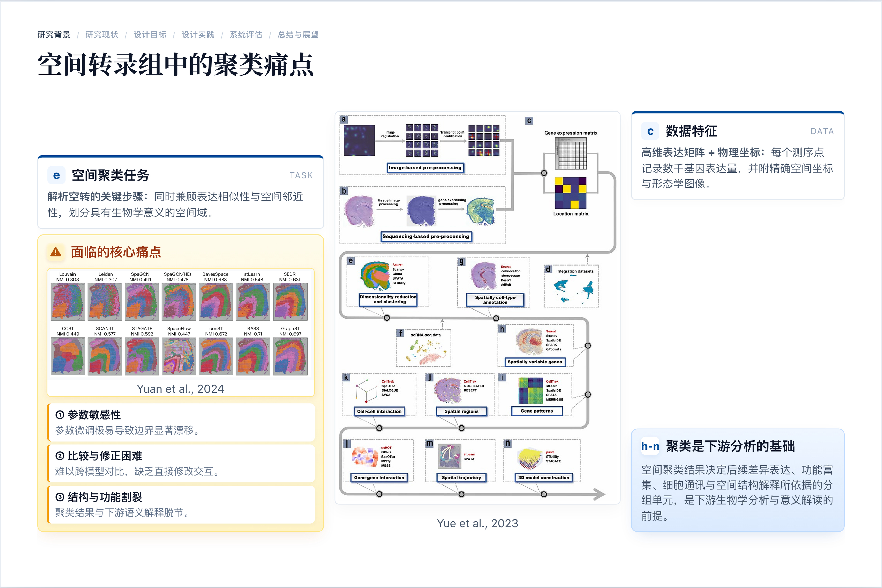
Task: Select the Leiden NMI 0.307 thumbnail
Action: click(x=105, y=301)
